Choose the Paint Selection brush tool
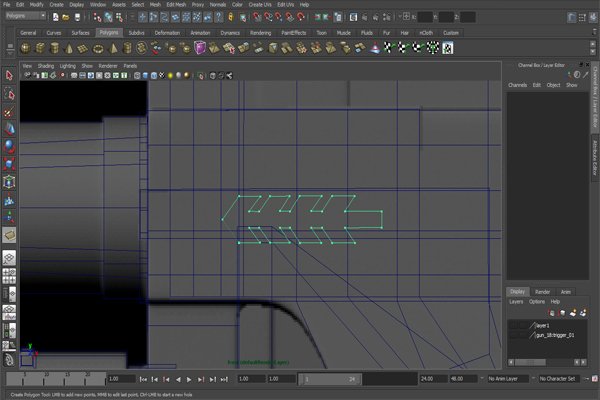The height and width of the screenshot is (400, 600). click(9, 112)
